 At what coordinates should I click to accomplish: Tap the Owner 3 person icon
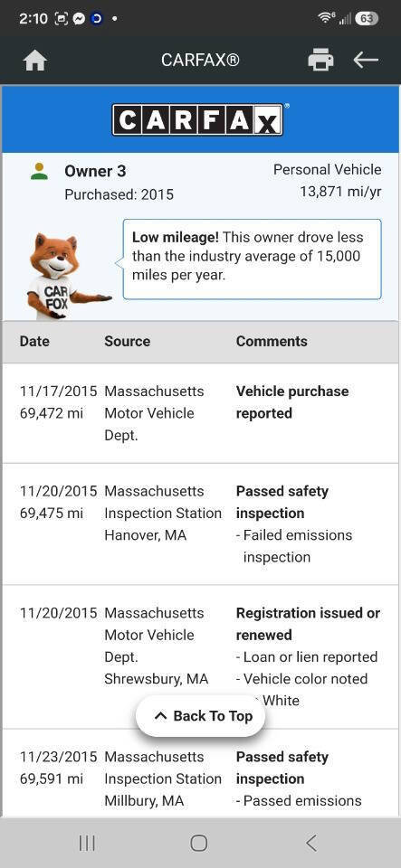pyautogui.click(x=39, y=171)
